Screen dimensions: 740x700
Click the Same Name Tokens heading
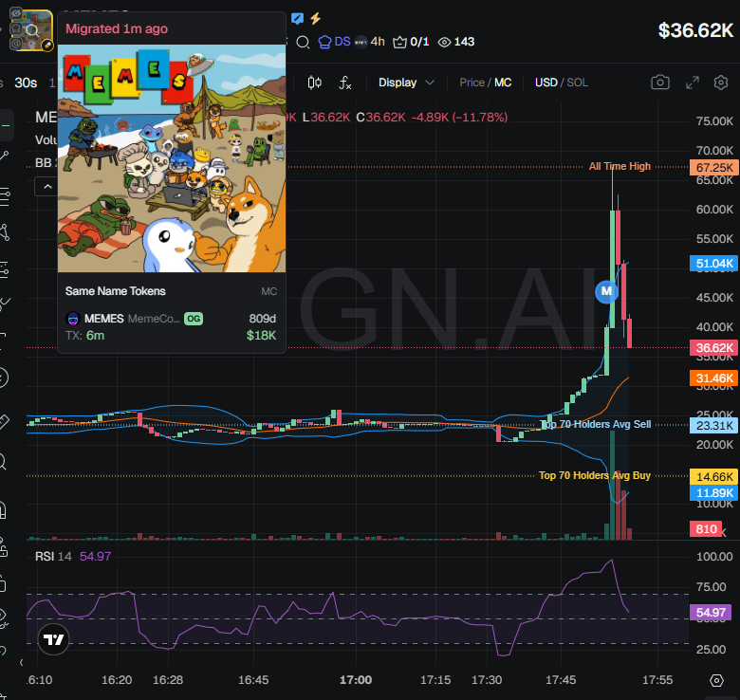click(x=115, y=291)
